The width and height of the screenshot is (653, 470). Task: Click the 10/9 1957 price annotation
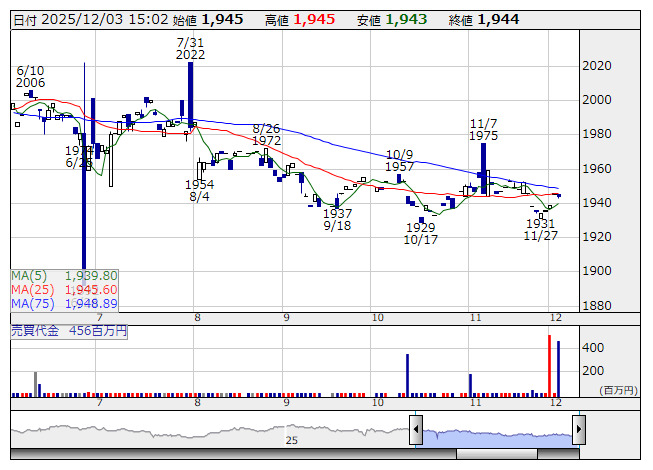[x=400, y=160]
